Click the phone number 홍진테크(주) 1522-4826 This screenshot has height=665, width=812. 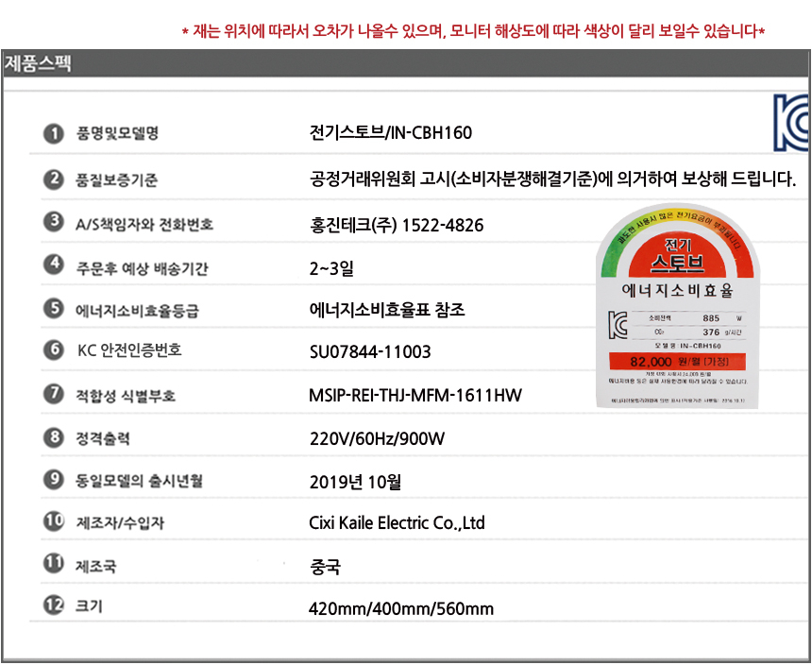tap(397, 225)
